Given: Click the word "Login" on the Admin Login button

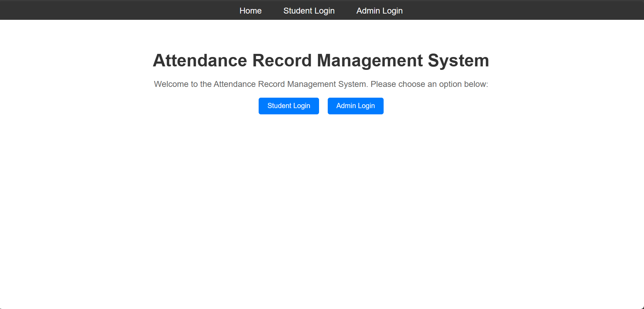Looking at the screenshot, I should tap(366, 106).
